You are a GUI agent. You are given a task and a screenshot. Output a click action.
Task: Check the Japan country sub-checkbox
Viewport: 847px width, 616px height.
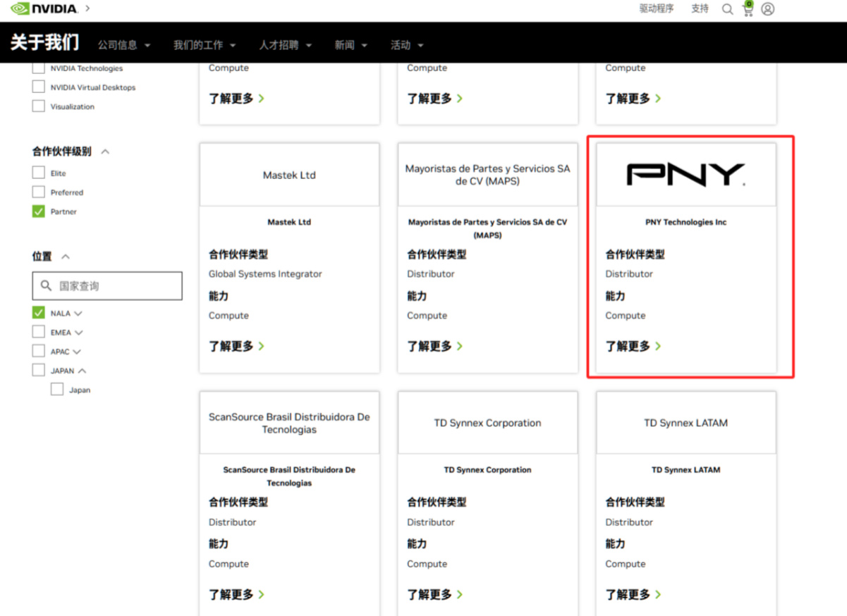click(57, 389)
